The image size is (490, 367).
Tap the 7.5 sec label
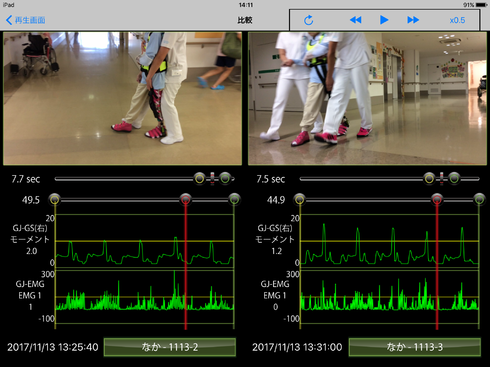271,179
